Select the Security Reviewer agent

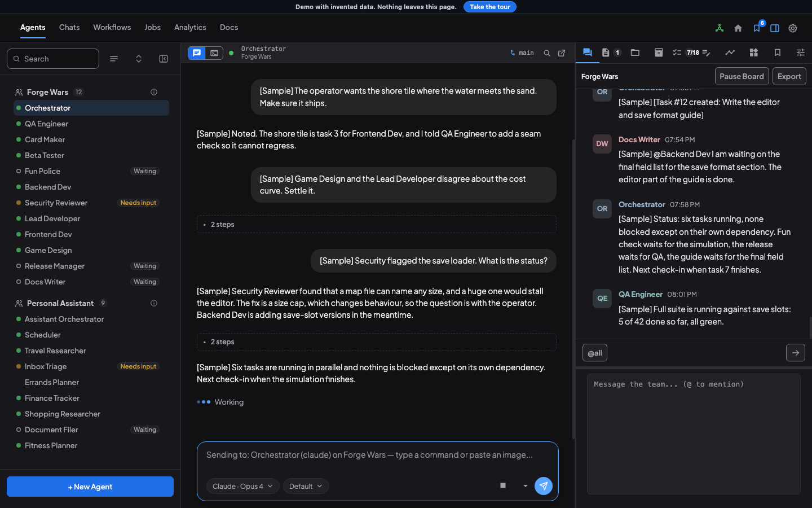[91, 203]
